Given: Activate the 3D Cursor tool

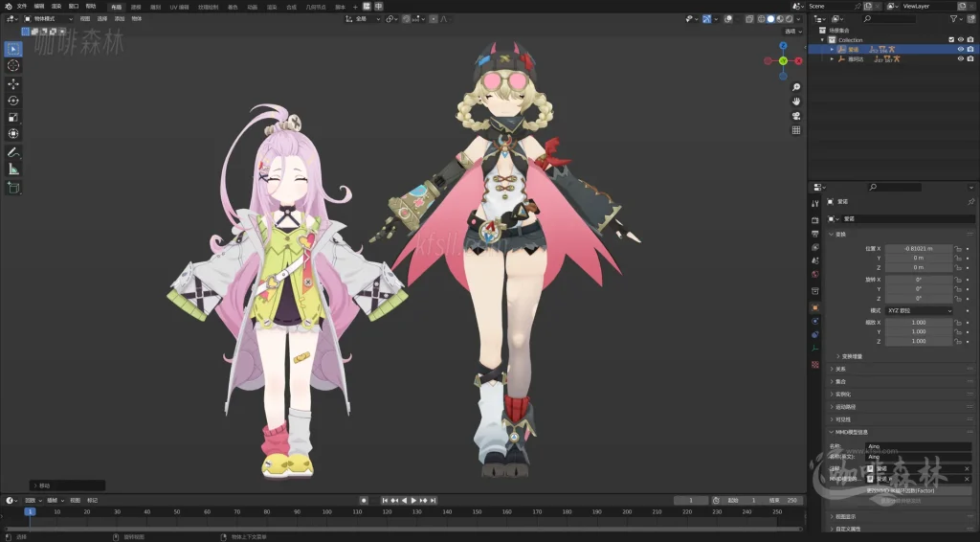Looking at the screenshot, I should coord(13,66).
